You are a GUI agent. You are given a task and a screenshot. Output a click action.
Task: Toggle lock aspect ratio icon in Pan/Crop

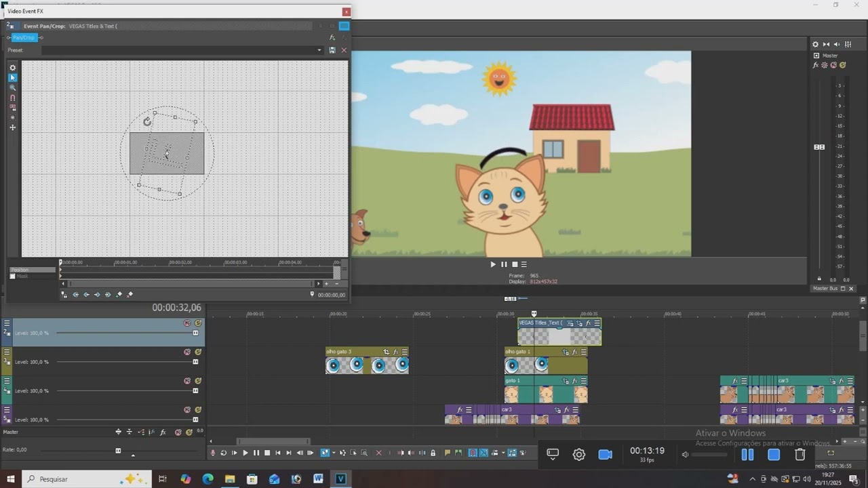click(12, 107)
